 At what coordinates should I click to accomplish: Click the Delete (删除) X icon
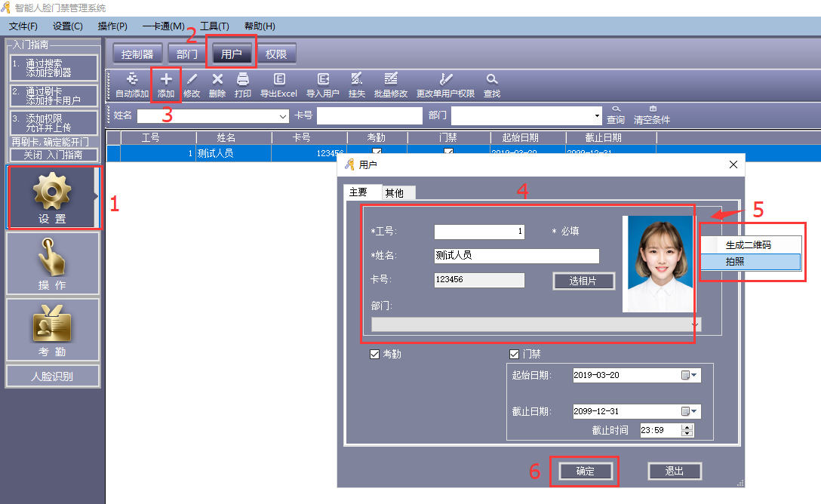coord(217,79)
